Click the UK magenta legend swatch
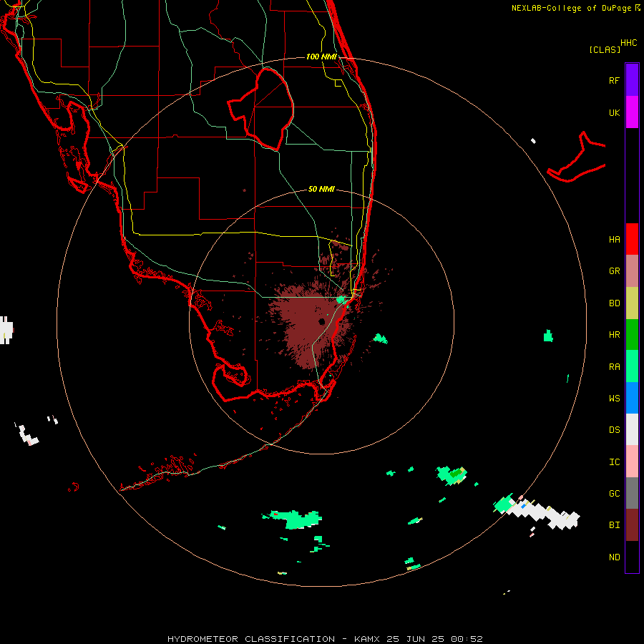The height and width of the screenshot is (644, 644). tap(632, 112)
